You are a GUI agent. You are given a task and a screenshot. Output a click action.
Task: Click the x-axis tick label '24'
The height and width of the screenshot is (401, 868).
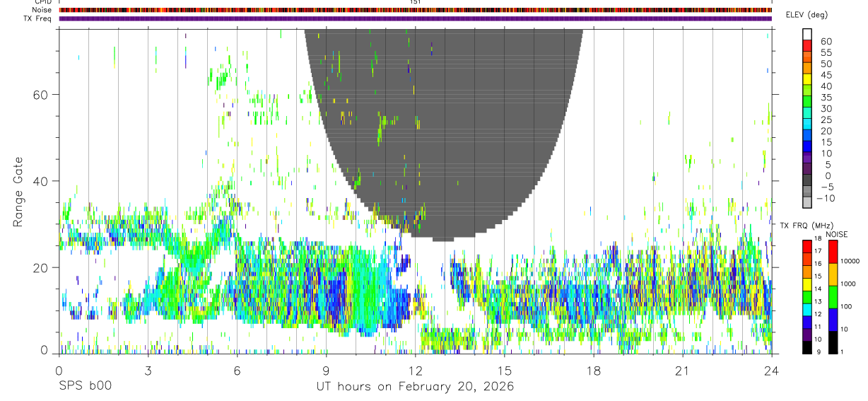[771, 370]
